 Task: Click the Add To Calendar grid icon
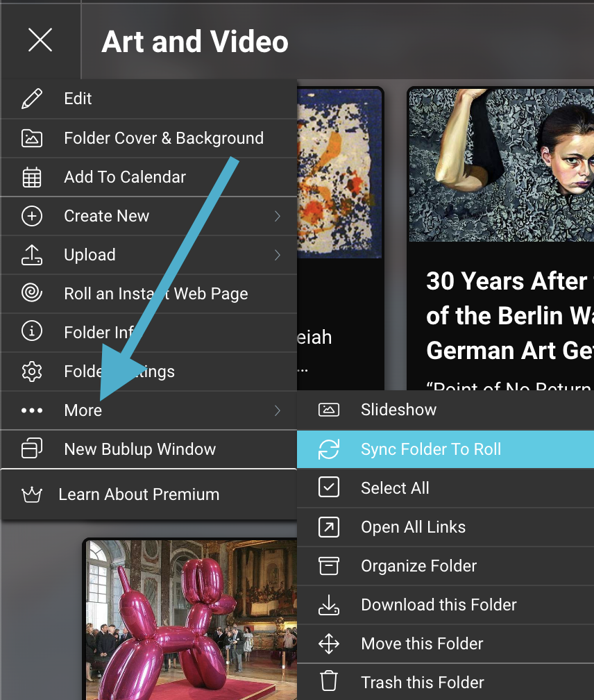[x=32, y=177]
